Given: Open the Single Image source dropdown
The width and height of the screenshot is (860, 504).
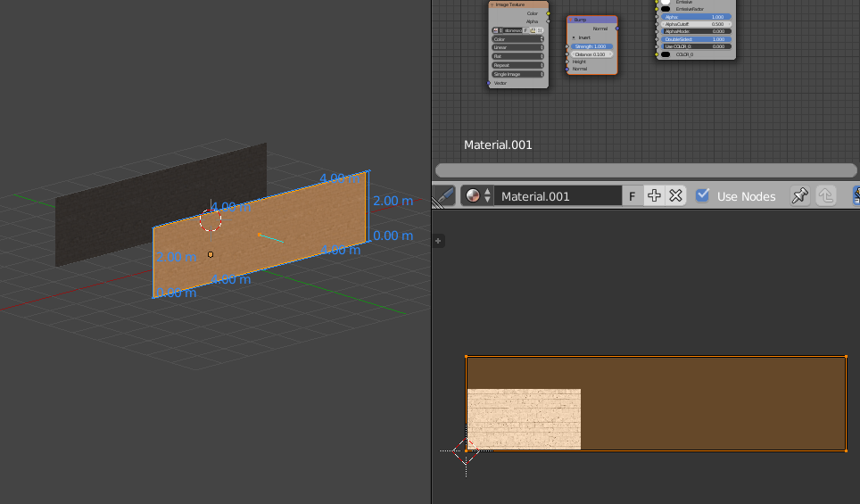Looking at the screenshot, I should 517,74.
